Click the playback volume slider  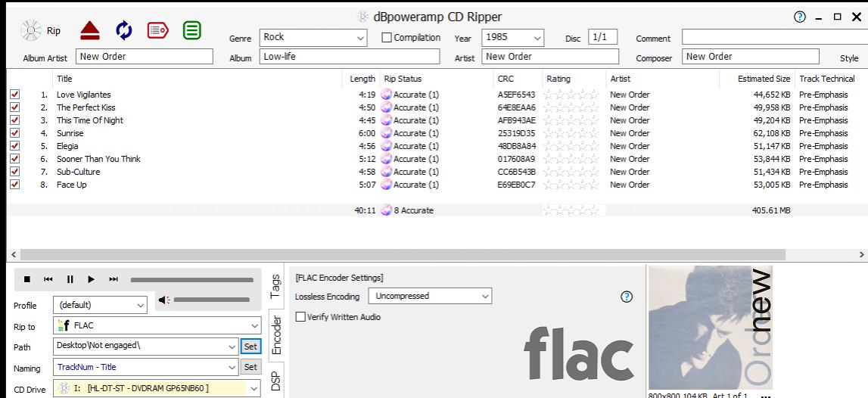[x=213, y=301]
